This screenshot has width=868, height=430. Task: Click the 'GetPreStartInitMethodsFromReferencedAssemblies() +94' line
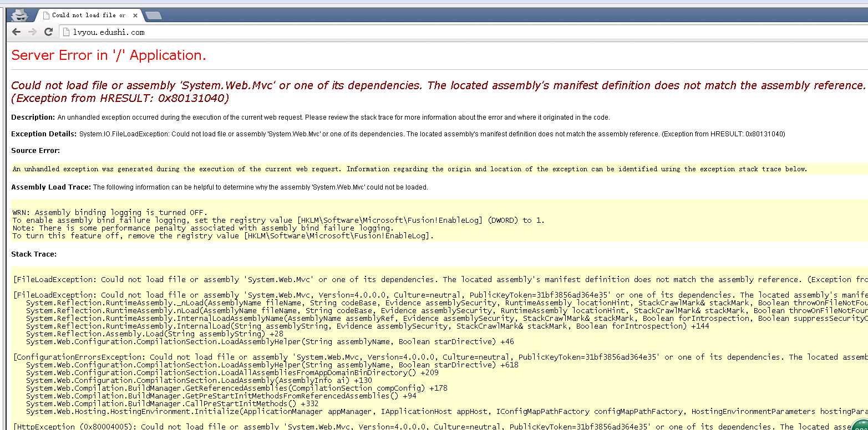tap(221, 396)
